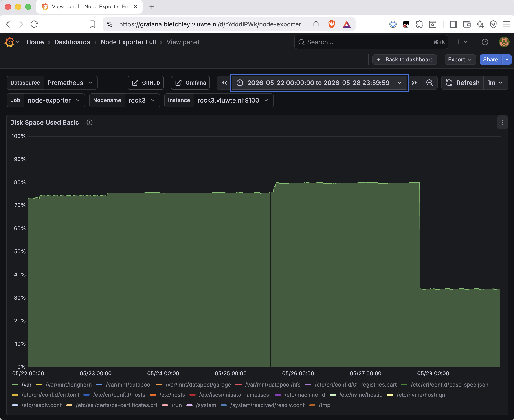This screenshot has width=514, height=420.
Task: Close the View panel browser tab
Action: 136,7
